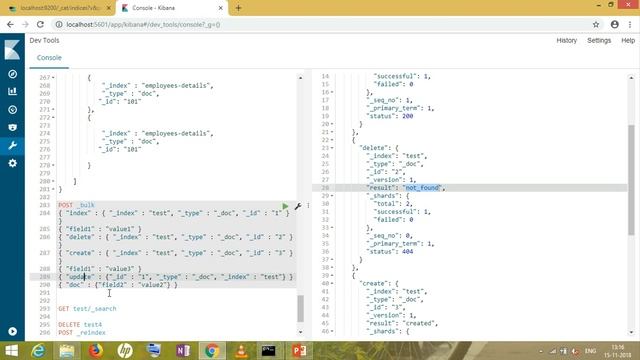Click the Kibana logo in sidebar
The image size is (640, 360).
[12, 50]
